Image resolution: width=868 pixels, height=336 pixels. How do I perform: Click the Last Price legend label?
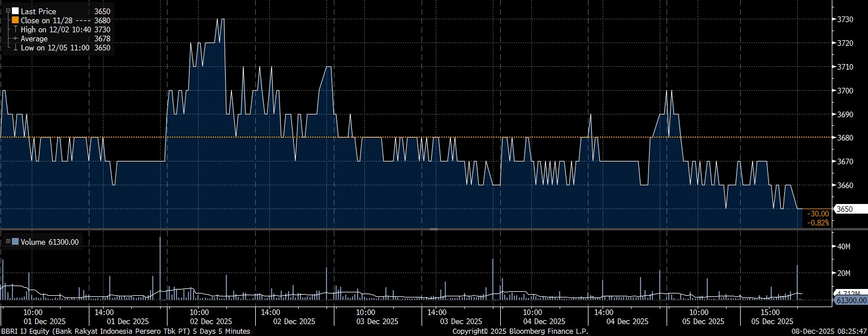(38, 11)
